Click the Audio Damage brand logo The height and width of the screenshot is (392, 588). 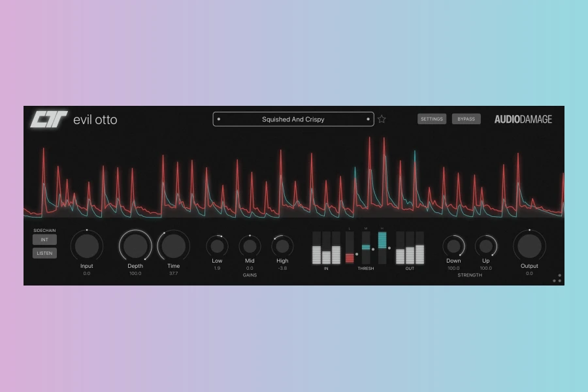coord(523,119)
